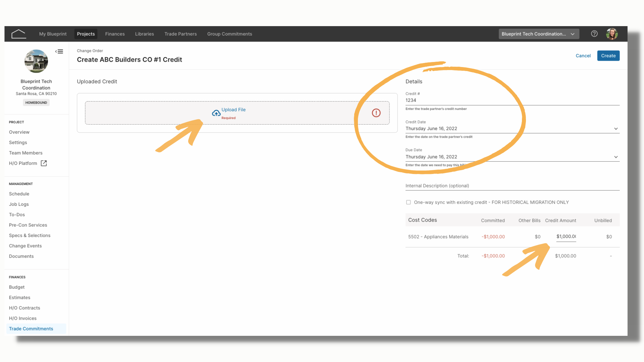Image resolution: width=644 pixels, height=362 pixels.
Task: Select the Projects tab in top navigation
Action: pyautogui.click(x=86, y=34)
